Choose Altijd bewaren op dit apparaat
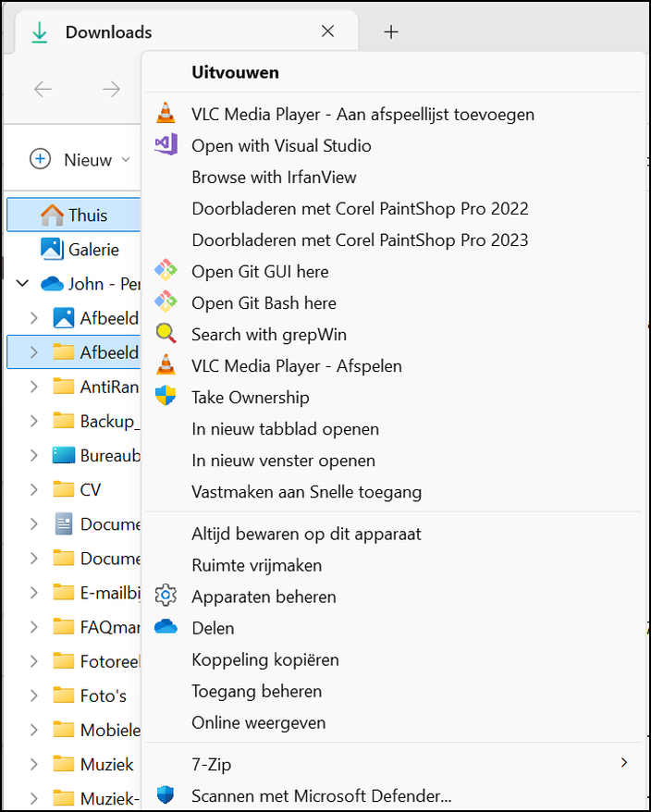 tap(394, 534)
